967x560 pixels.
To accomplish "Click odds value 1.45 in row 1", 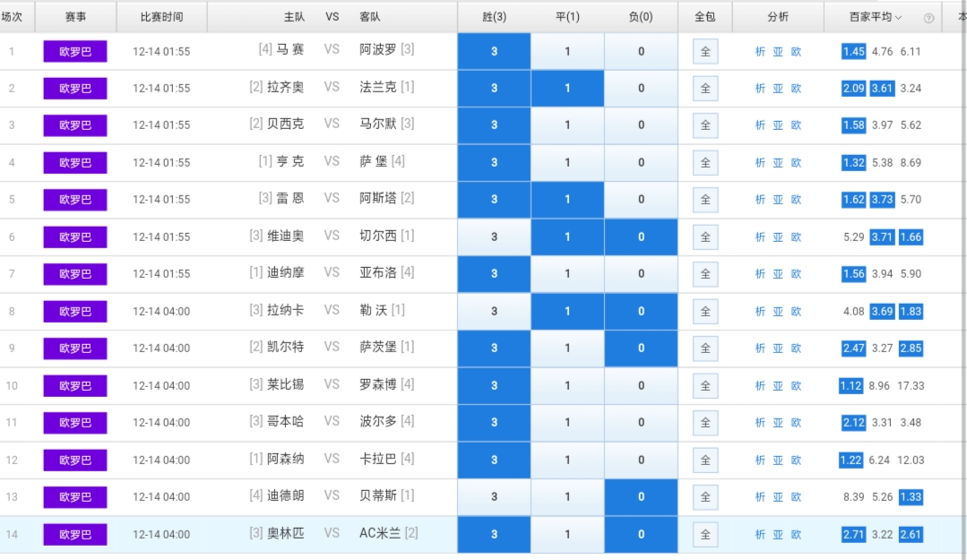I will click(x=853, y=52).
